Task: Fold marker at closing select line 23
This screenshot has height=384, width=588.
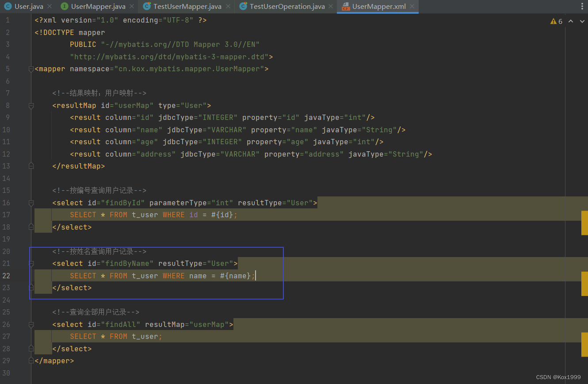Action: tap(31, 288)
